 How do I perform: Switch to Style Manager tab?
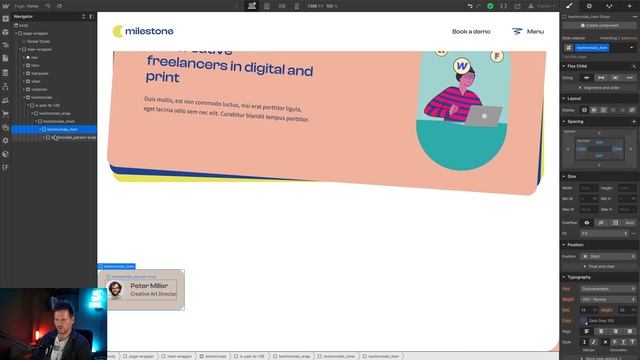[x=609, y=6]
